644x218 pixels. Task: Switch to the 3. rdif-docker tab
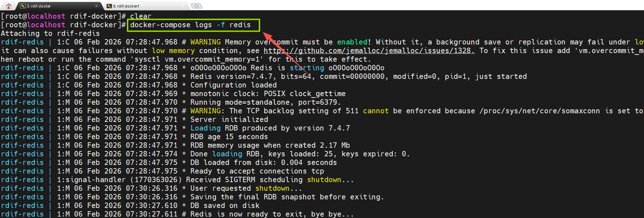pos(39,6)
